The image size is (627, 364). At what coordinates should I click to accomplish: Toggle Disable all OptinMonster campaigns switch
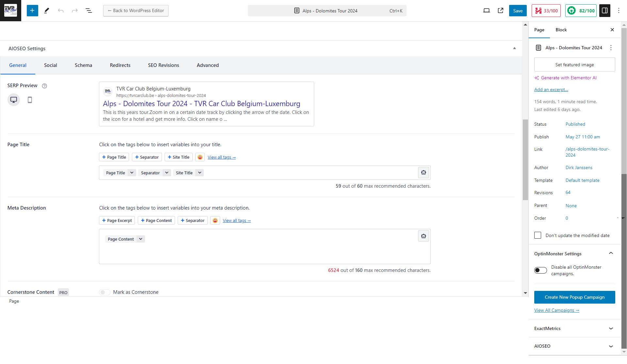(x=540, y=270)
